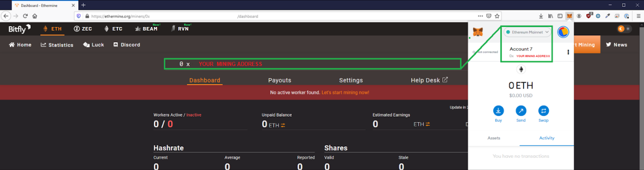Switch to the ETC pool

click(x=113, y=29)
